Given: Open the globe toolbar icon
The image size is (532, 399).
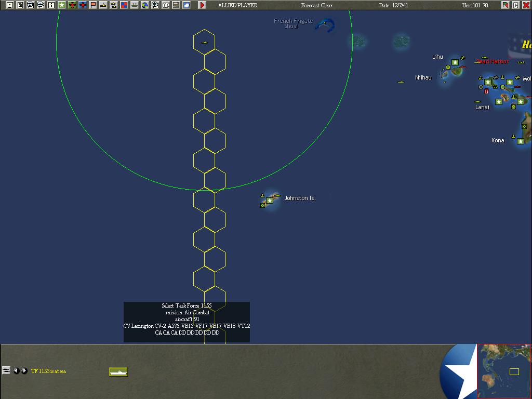Looking at the screenshot, I should (x=145, y=5).
